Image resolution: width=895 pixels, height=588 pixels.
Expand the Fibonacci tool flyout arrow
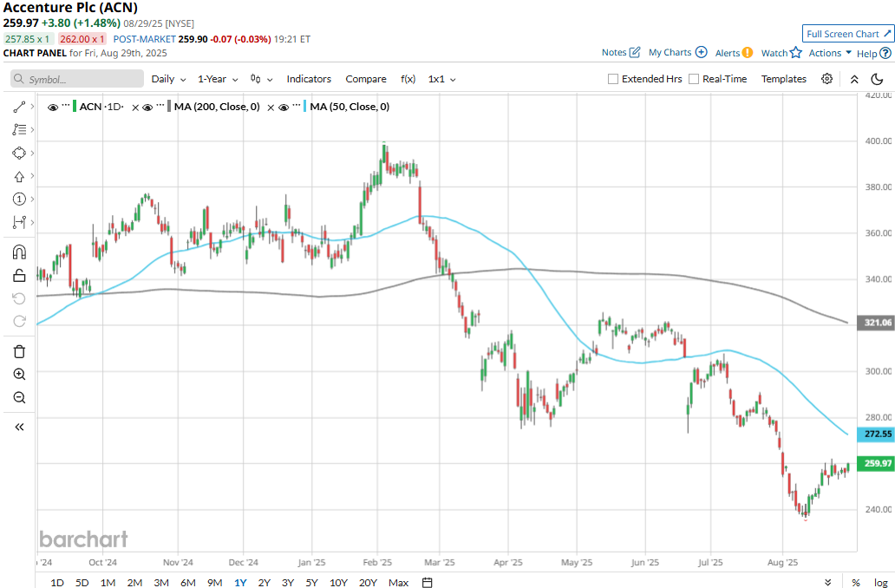(32, 129)
